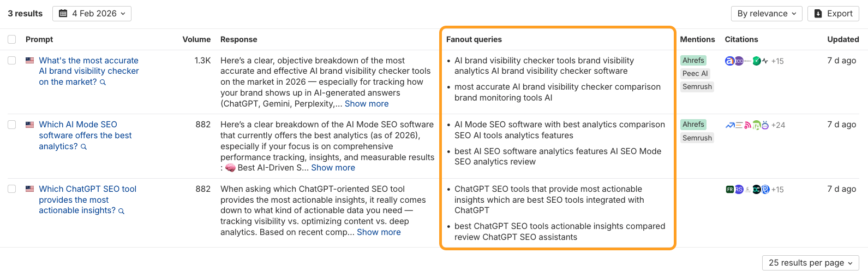Show more of the first response
Image resolution: width=868 pixels, height=276 pixels.
(367, 104)
